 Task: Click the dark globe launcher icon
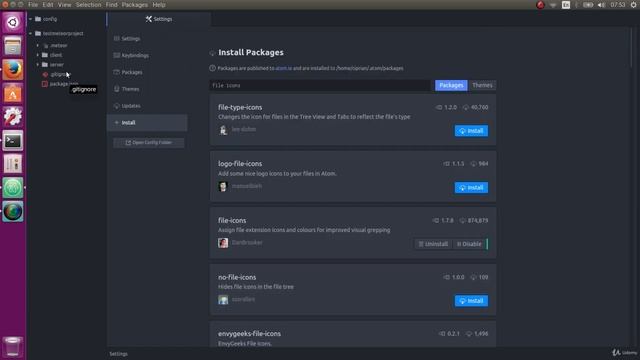[13, 211]
